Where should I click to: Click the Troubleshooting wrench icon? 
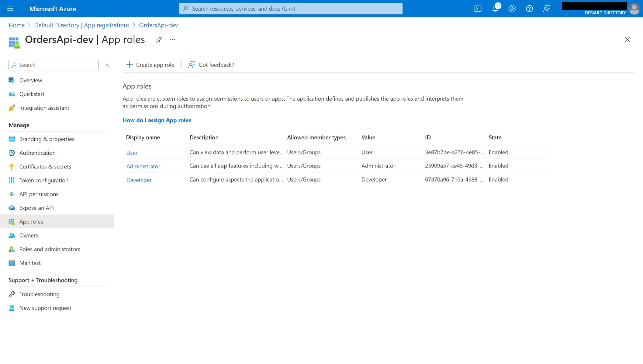pyautogui.click(x=12, y=294)
